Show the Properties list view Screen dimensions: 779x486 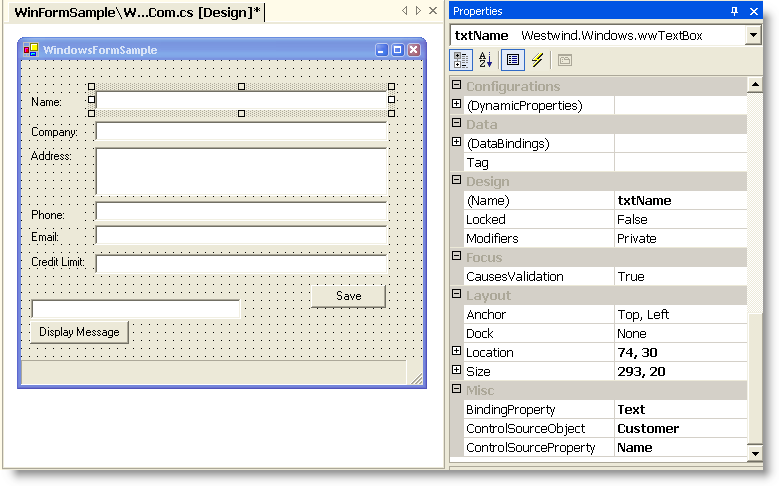tap(512, 60)
